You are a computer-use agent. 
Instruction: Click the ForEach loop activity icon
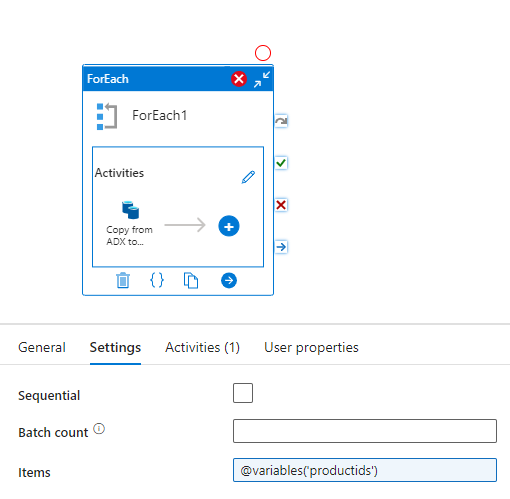(107, 116)
